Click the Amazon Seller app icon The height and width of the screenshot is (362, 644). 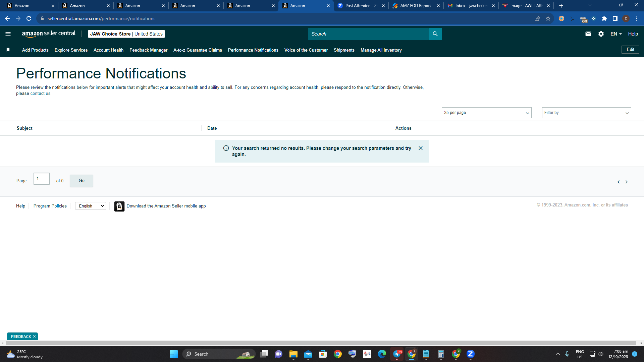coord(119,206)
